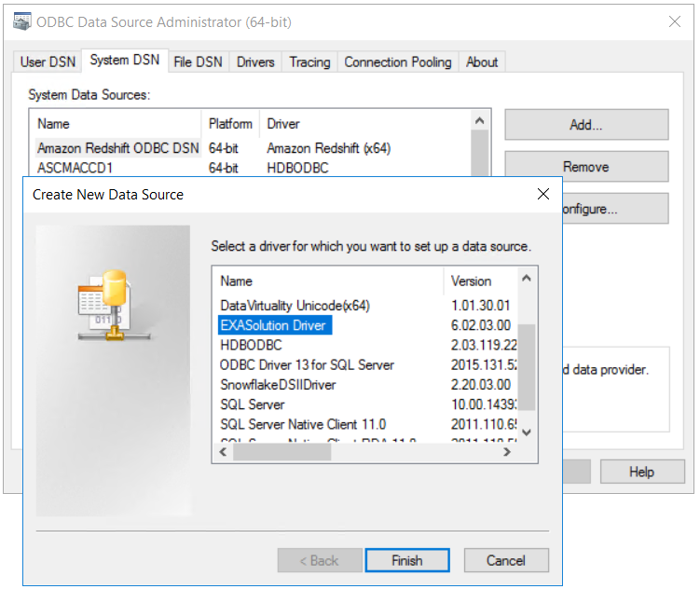
Task: Click the driver list scroll down arrow
Action: tap(527, 431)
